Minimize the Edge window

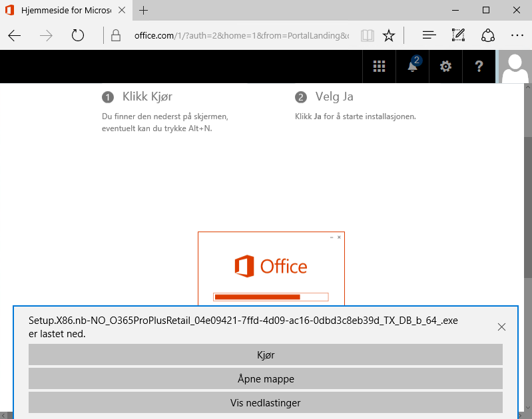click(x=455, y=10)
